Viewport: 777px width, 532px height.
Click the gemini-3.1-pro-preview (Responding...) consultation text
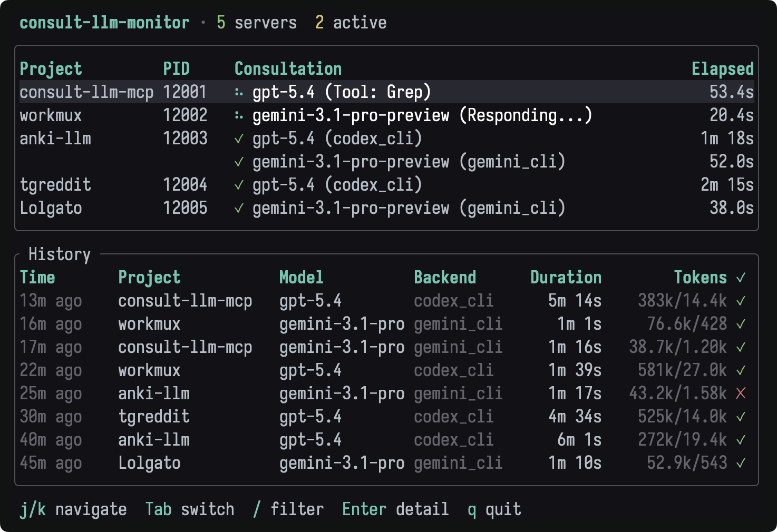[x=422, y=115]
